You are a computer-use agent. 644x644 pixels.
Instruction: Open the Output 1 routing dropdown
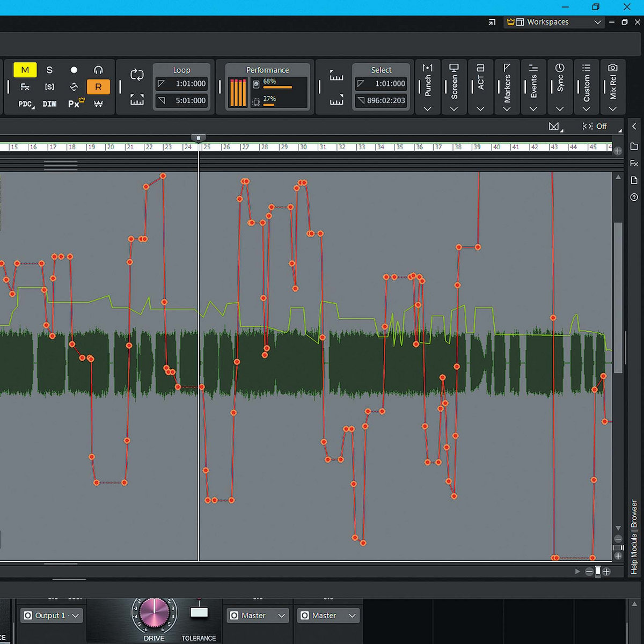point(52,616)
